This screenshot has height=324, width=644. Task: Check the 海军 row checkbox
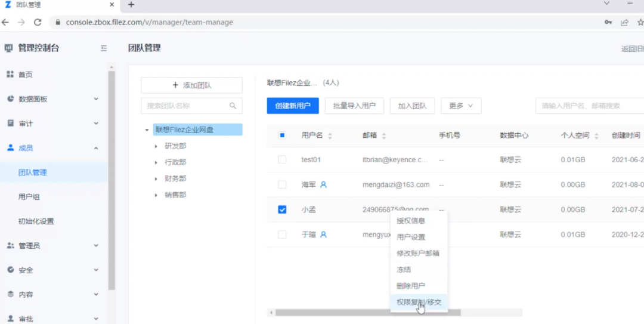pos(282,185)
